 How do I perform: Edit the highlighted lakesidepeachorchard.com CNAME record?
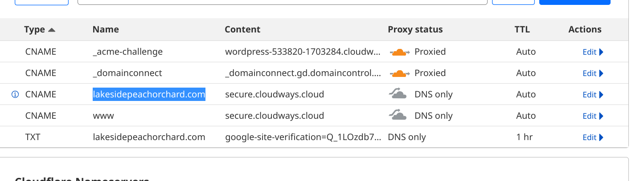pyautogui.click(x=593, y=95)
